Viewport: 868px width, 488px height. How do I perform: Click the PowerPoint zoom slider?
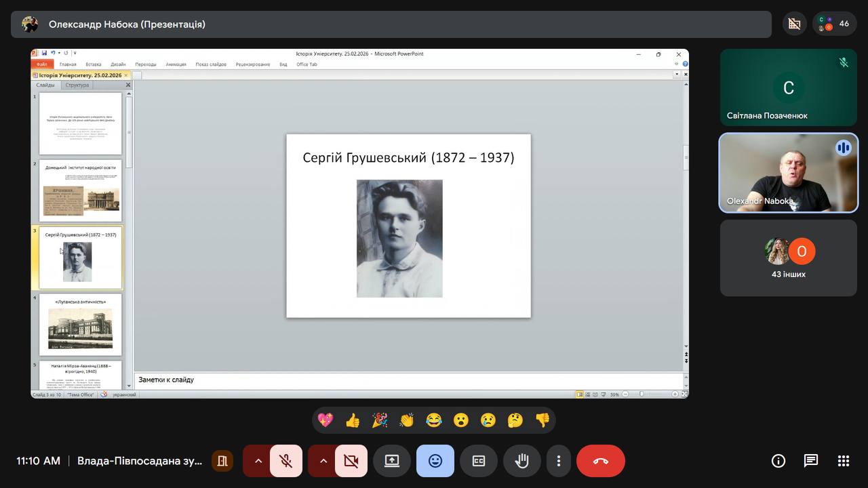click(642, 394)
